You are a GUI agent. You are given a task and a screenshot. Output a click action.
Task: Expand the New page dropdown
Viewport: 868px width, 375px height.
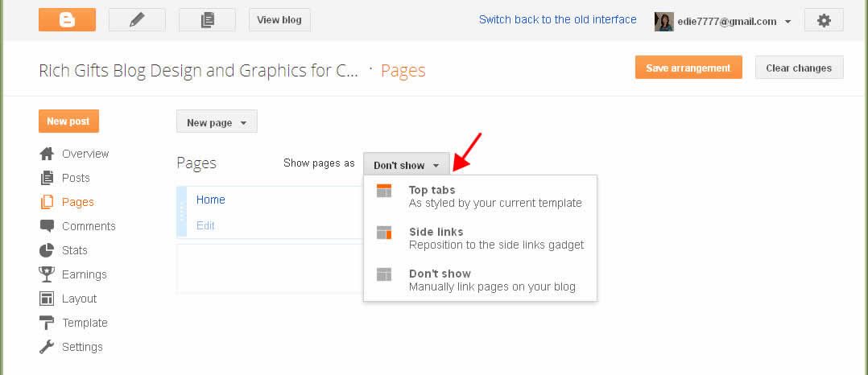(x=217, y=122)
